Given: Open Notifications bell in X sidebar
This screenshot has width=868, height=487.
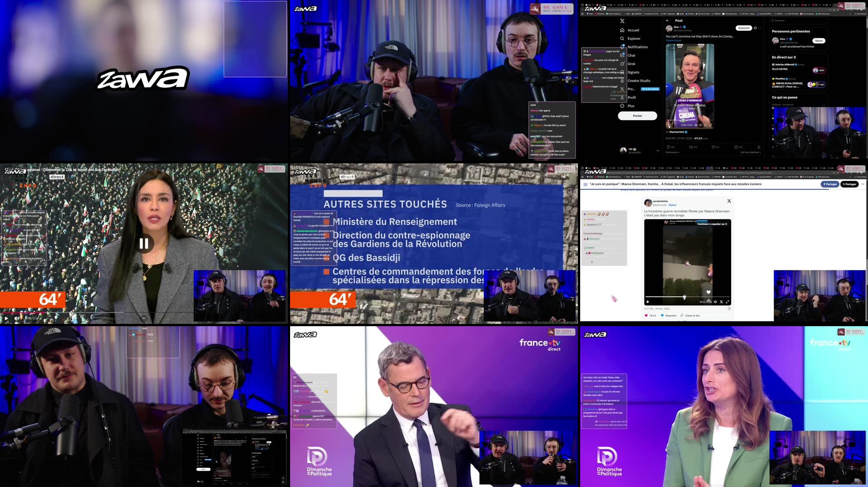Looking at the screenshot, I should point(622,47).
